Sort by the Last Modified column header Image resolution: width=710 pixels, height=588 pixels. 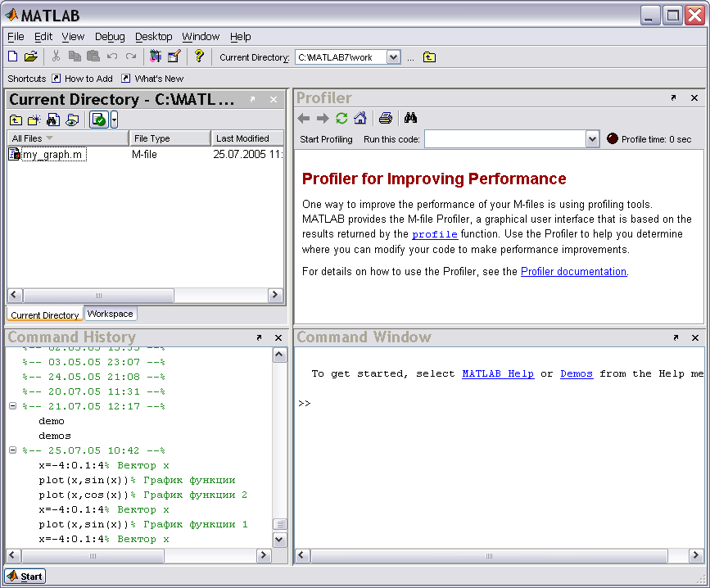point(247,138)
